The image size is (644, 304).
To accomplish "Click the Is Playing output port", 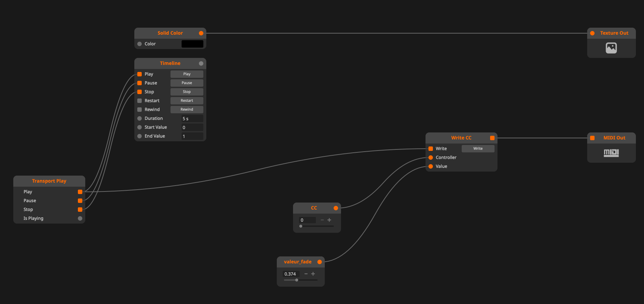I will [80, 218].
